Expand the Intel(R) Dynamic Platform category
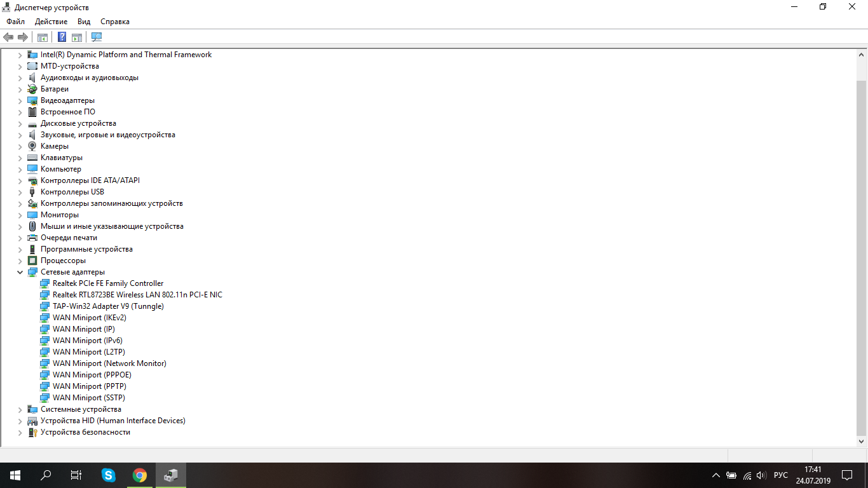 coord(20,55)
